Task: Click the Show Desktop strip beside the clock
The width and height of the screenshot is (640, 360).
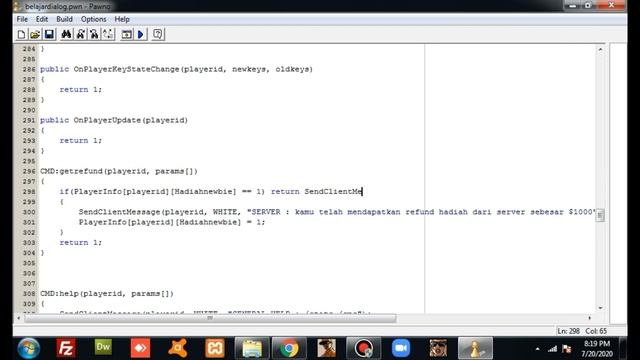Action: pyautogui.click(x=623, y=348)
